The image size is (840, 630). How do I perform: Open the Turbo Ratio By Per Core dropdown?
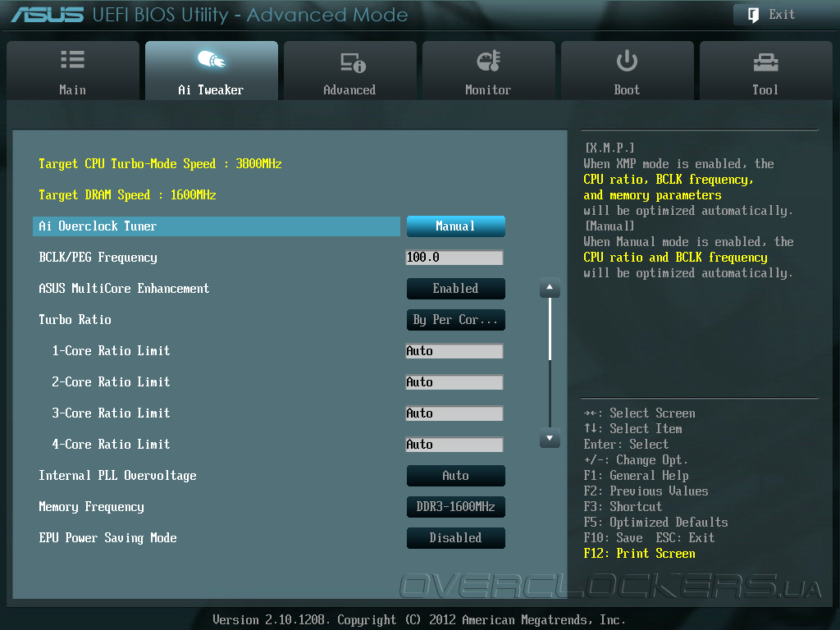tap(456, 320)
